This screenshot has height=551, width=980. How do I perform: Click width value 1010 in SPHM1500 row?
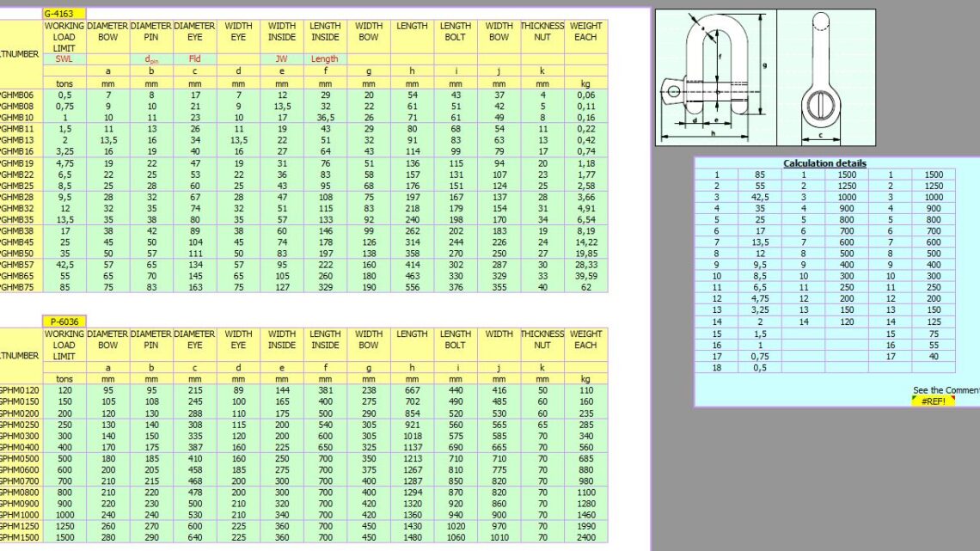[499, 537]
